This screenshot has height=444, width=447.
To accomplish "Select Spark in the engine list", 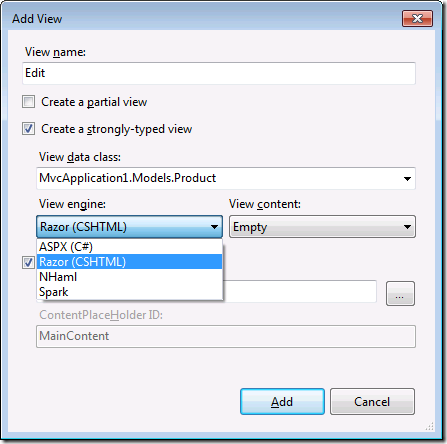I will 129,292.
